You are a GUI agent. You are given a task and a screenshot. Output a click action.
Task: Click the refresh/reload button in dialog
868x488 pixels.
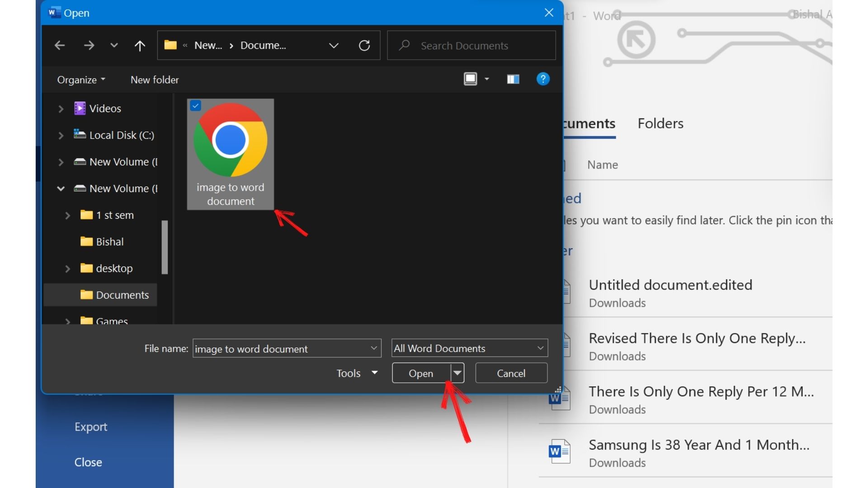pos(364,45)
